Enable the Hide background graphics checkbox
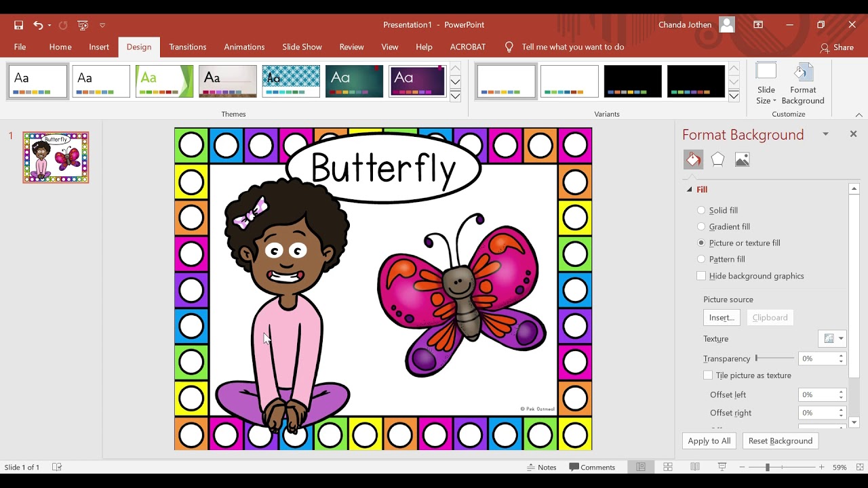This screenshot has width=868, height=488. 702,276
